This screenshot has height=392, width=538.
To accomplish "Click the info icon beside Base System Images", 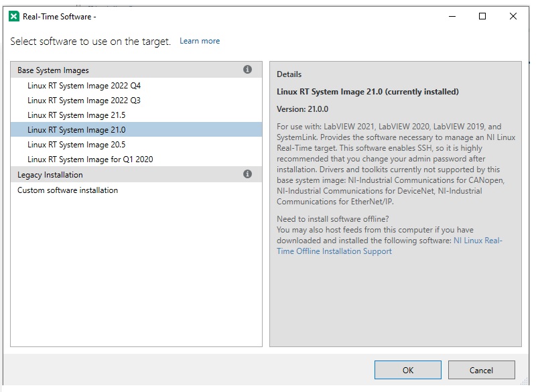I will (247, 70).
